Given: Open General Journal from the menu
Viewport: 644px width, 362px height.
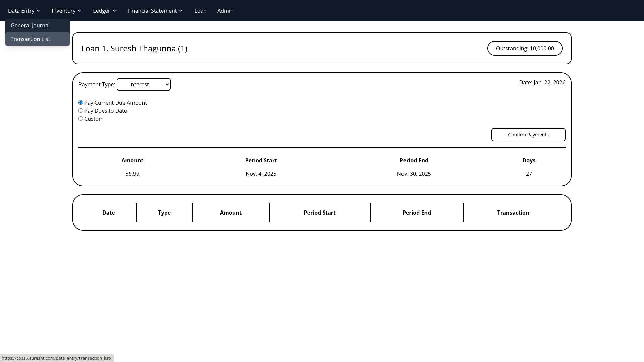Looking at the screenshot, I should 30,25.
